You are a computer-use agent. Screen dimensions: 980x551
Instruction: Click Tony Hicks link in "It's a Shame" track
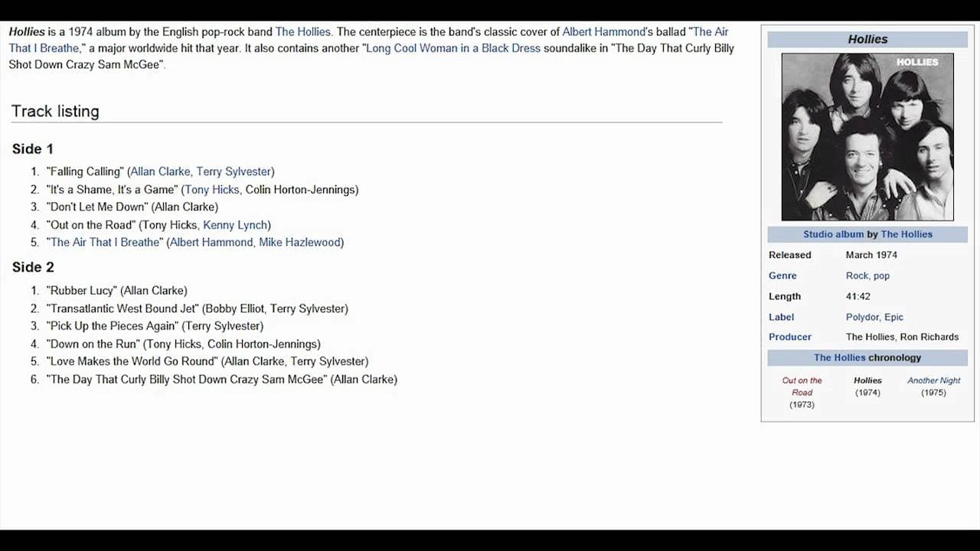212,189
